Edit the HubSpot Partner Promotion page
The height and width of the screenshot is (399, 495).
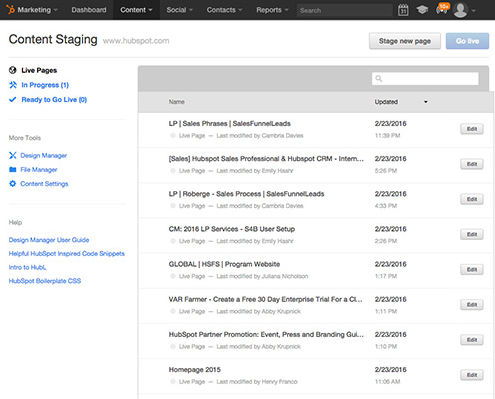[472, 340]
